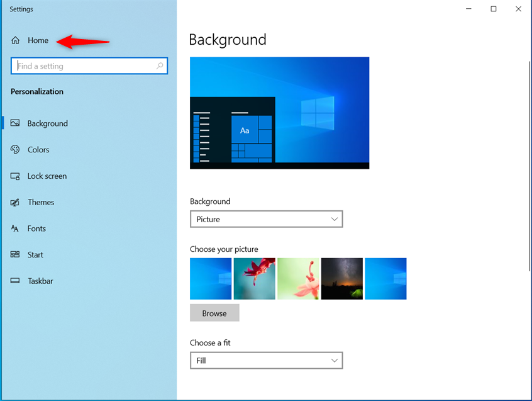532x401 pixels.
Task: Select the night sky tent thumbnail
Action: coord(342,279)
